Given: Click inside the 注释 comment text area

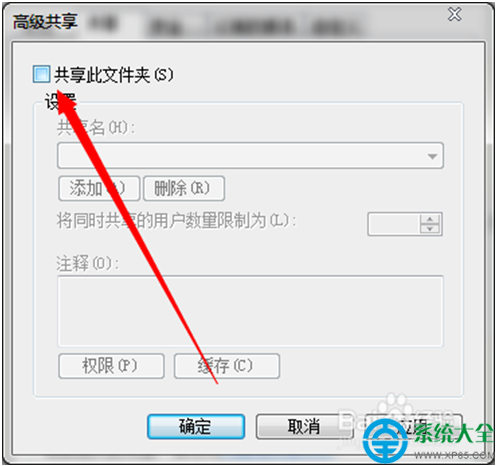Looking at the screenshot, I should click(x=250, y=311).
